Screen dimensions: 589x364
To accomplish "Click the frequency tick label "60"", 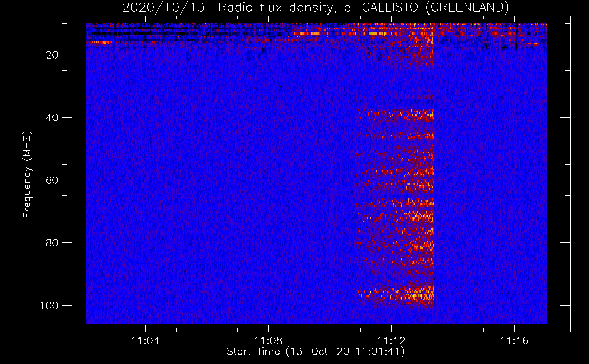I will (x=52, y=180).
